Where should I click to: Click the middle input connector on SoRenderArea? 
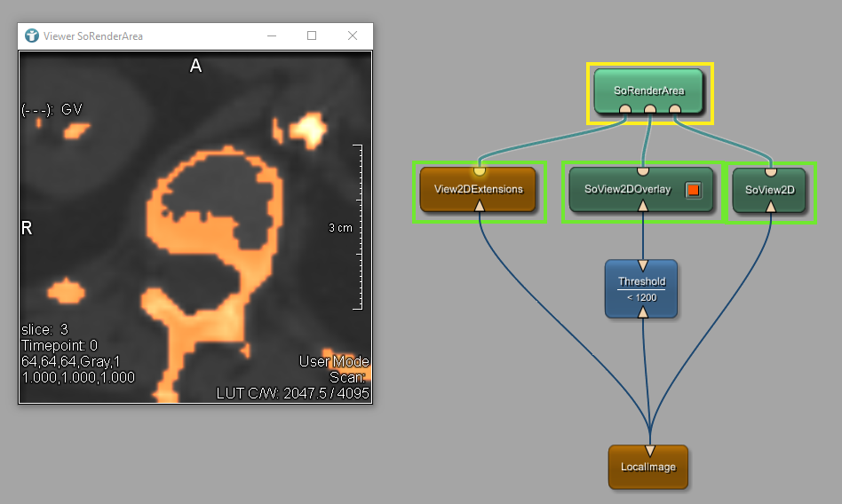(x=650, y=109)
